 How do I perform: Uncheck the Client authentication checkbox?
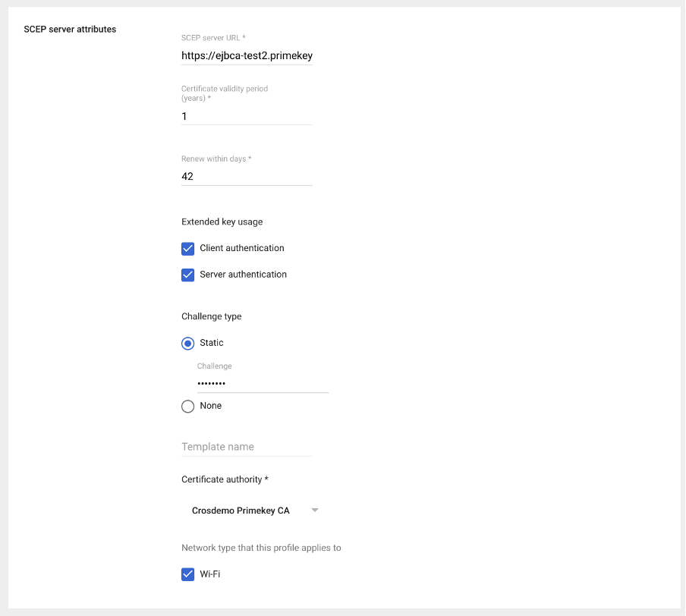point(188,249)
